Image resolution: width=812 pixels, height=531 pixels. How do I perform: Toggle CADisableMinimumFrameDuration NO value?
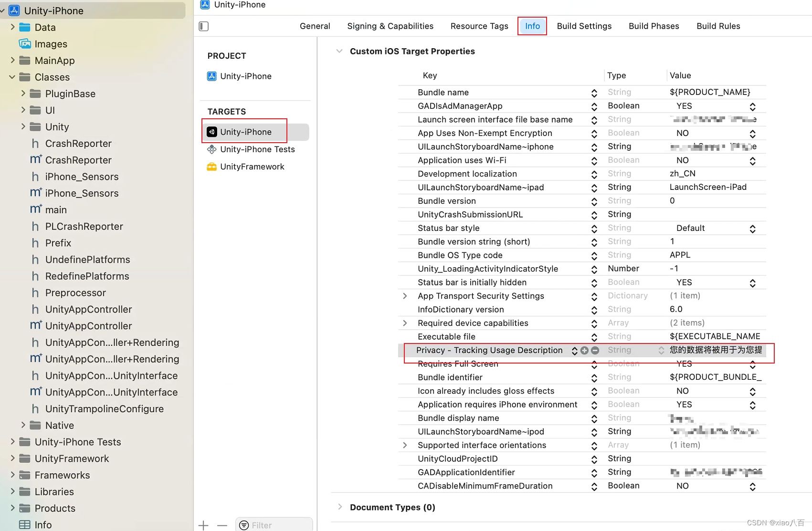tap(753, 487)
